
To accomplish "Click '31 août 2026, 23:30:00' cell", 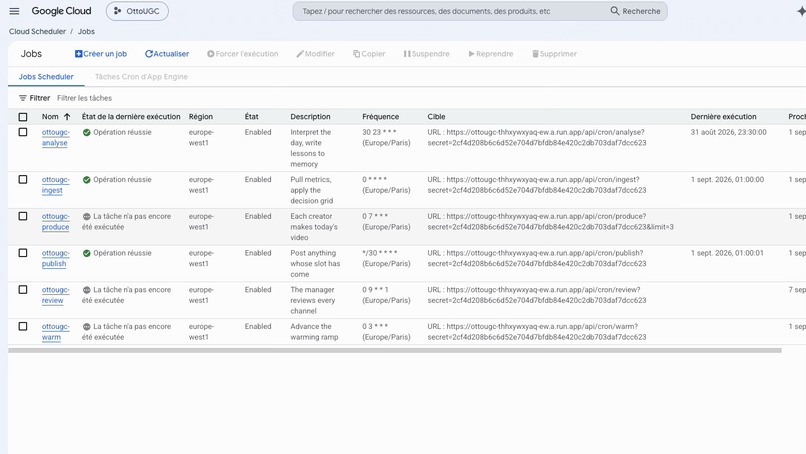I will tap(728, 132).
